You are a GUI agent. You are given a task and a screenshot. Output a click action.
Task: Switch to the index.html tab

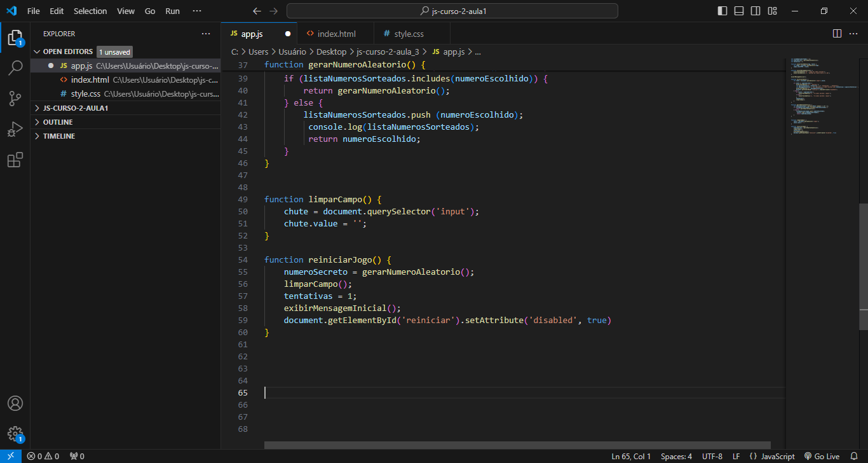tap(336, 34)
